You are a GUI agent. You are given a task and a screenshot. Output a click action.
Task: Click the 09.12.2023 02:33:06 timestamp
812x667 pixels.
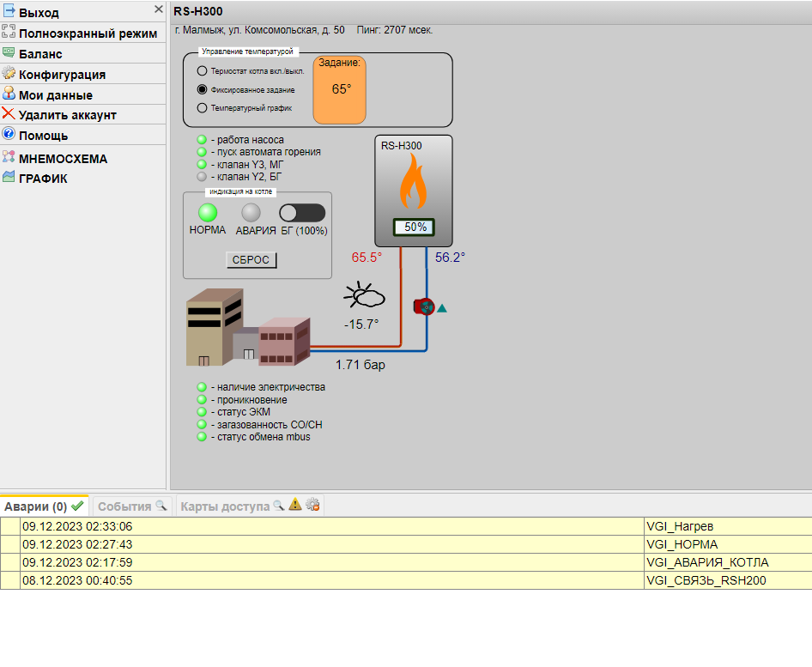pos(77,527)
